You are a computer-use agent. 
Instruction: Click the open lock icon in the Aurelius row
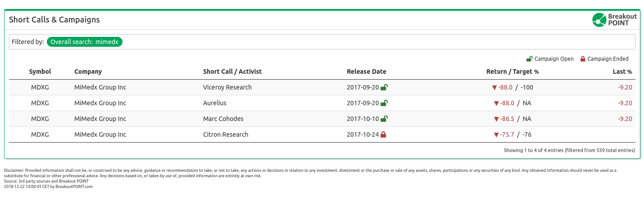(384, 103)
